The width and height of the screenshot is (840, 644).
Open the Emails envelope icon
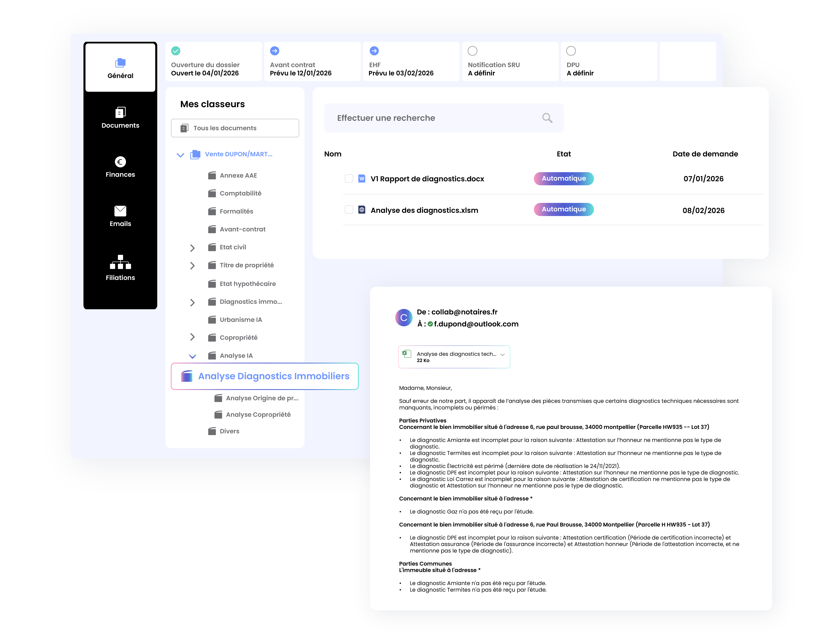click(x=120, y=211)
